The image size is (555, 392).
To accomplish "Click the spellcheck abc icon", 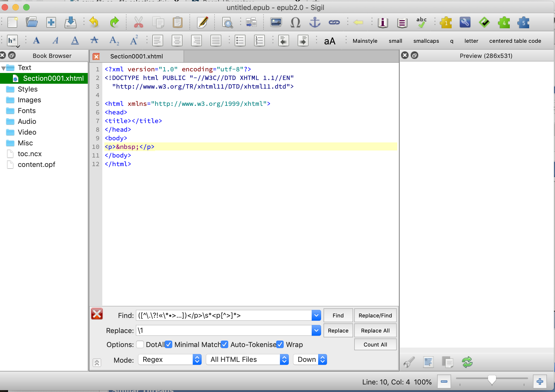I will tap(421, 22).
